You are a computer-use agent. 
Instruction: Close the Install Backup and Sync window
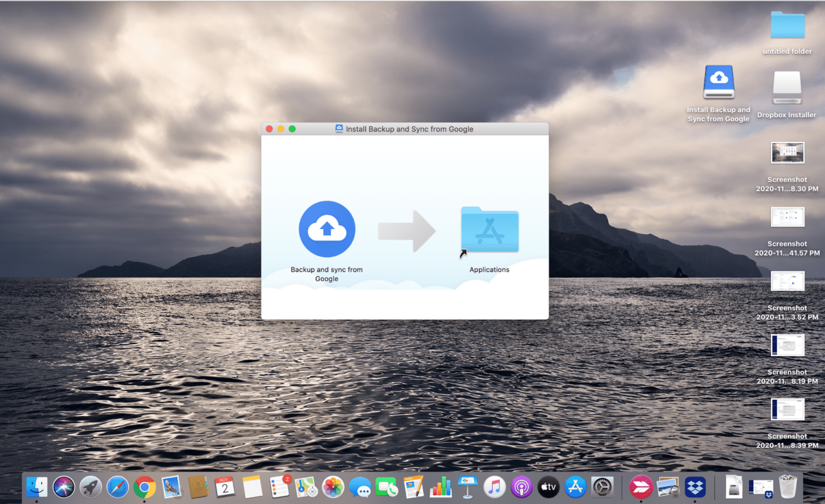[x=269, y=129]
